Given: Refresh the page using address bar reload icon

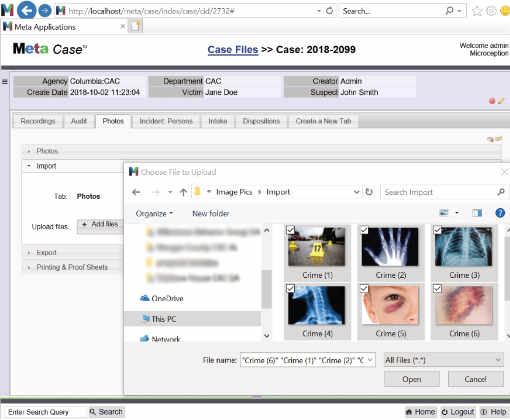Looking at the screenshot, I should [x=329, y=11].
